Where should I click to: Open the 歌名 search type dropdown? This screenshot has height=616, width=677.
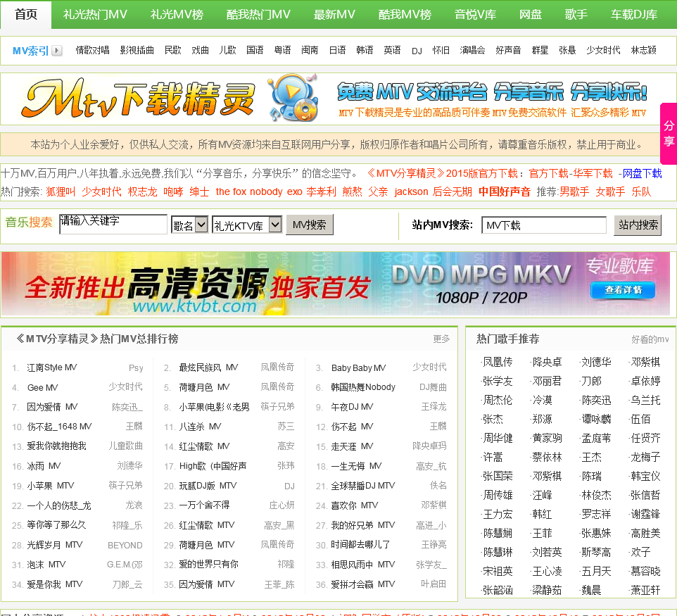[x=189, y=225]
